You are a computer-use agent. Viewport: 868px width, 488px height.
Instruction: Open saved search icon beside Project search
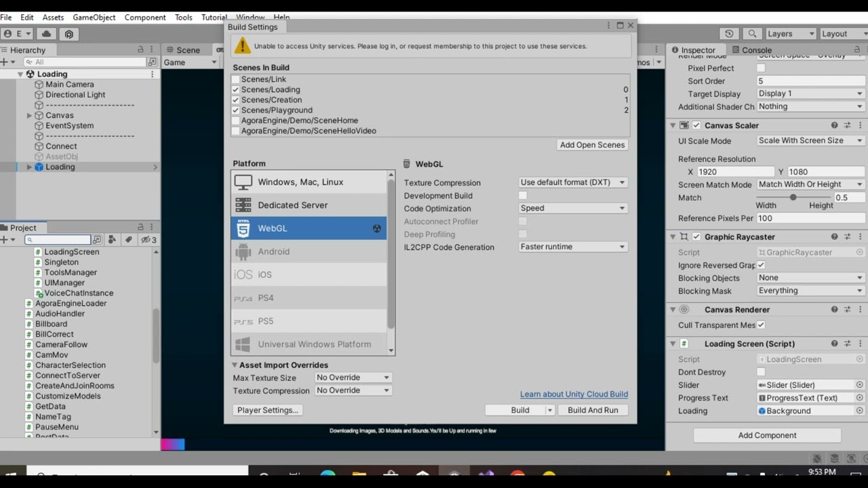(97, 239)
